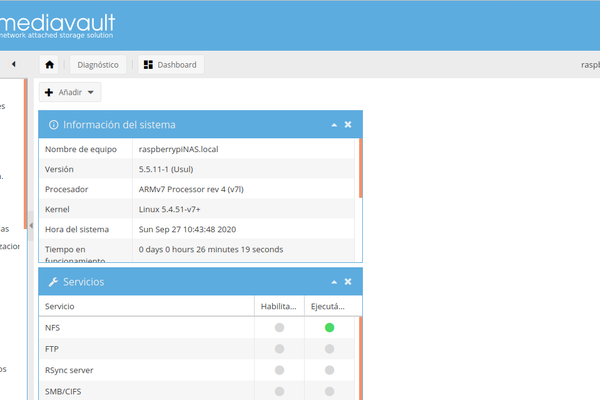Viewport: 600px width, 400px height.
Task: Open Dashboard breadcrumb
Action: [x=171, y=65]
